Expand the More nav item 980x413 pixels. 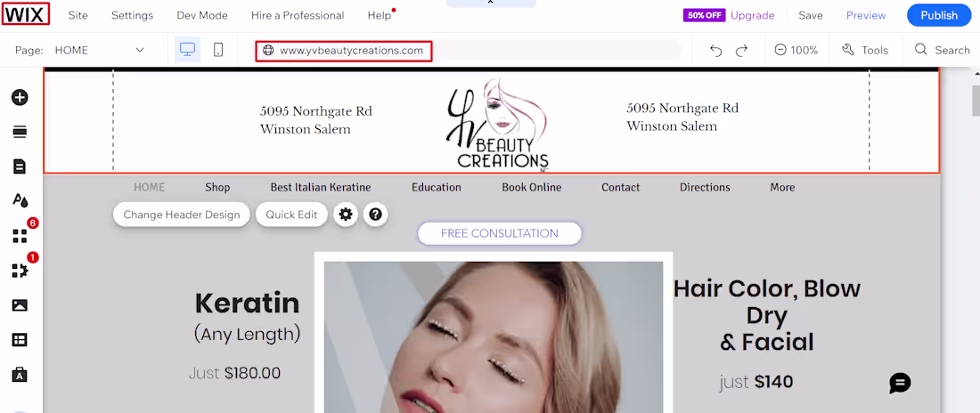point(782,188)
